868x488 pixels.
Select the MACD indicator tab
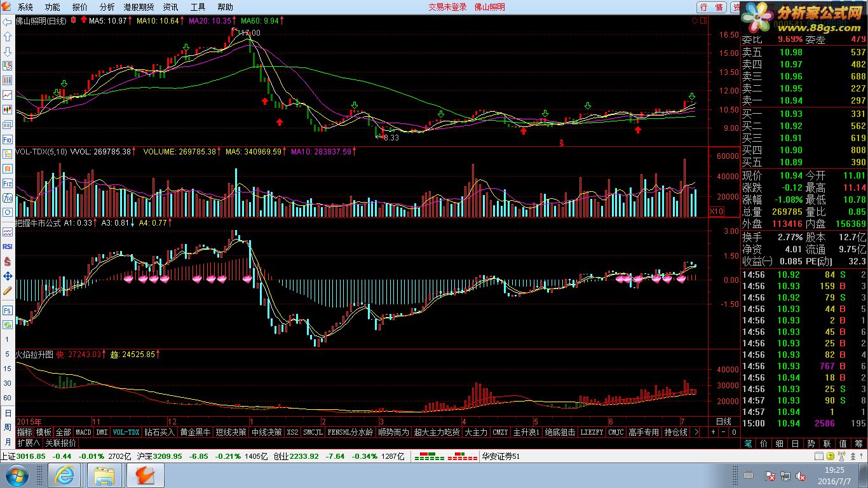point(83,432)
